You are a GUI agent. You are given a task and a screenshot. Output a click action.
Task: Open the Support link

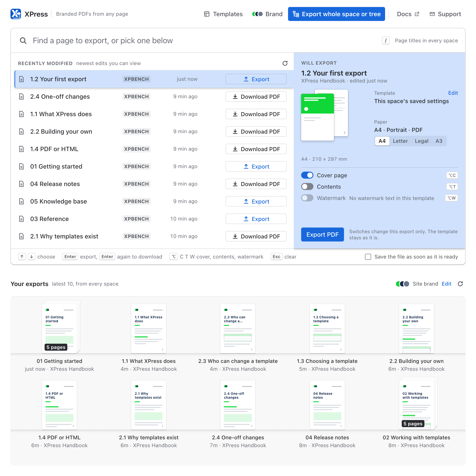(x=445, y=14)
